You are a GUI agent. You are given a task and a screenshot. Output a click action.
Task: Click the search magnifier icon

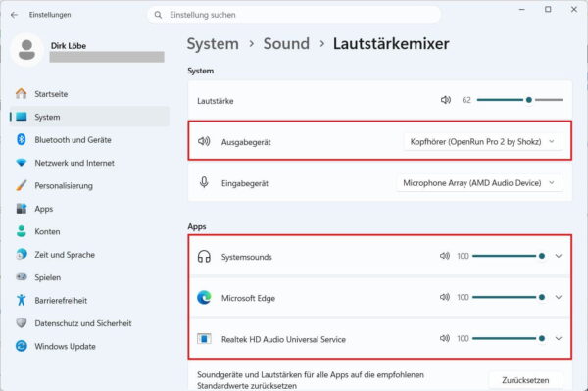point(158,15)
